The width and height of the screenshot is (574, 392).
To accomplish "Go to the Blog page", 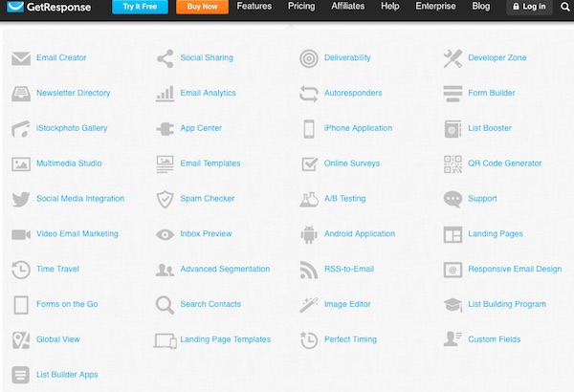I will [x=480, y=7].
